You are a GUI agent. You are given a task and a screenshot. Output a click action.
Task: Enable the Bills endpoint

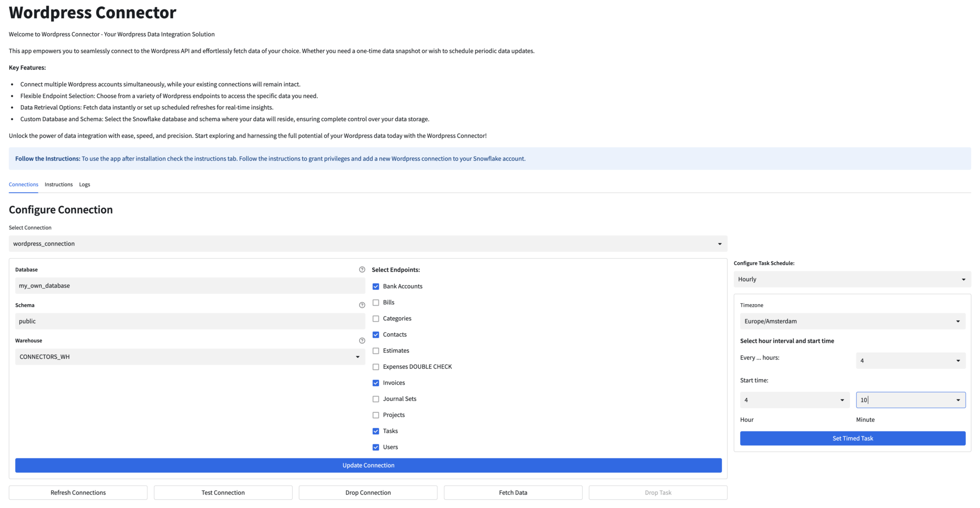[376, 302]
